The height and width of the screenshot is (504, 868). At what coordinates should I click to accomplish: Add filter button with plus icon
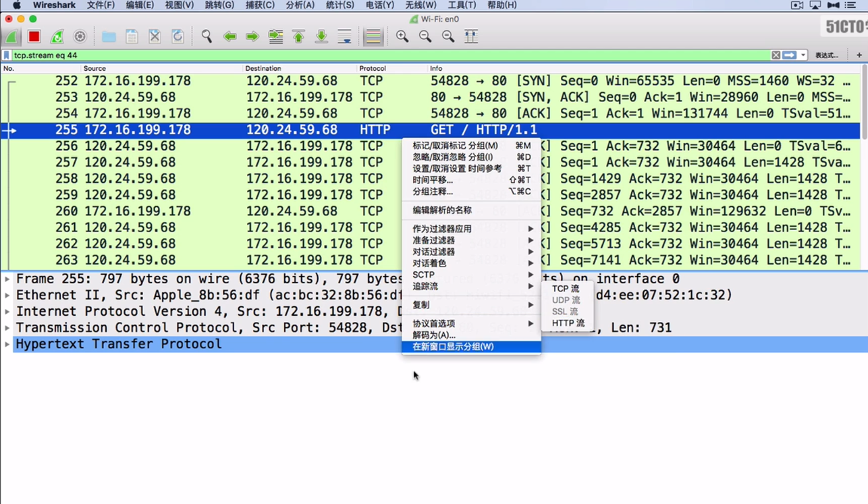(x=859, y=55)
